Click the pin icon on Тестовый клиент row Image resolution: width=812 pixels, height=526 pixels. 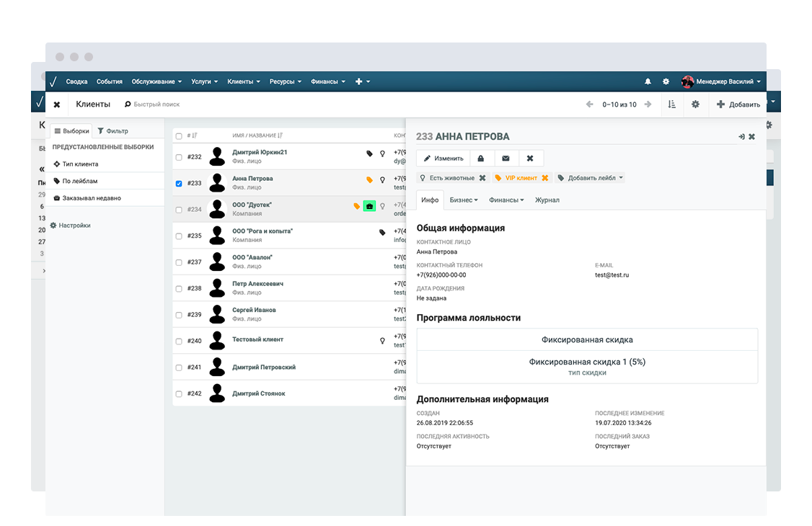point(382,341)
